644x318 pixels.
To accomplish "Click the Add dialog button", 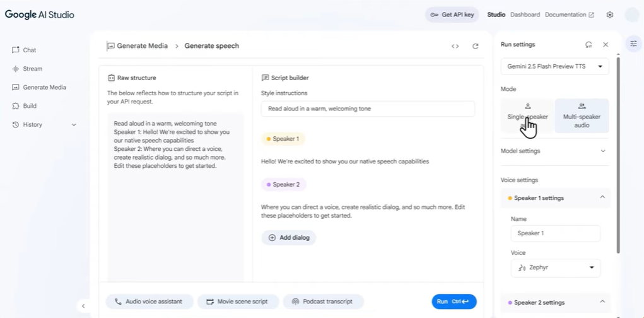I will [288, 237].
